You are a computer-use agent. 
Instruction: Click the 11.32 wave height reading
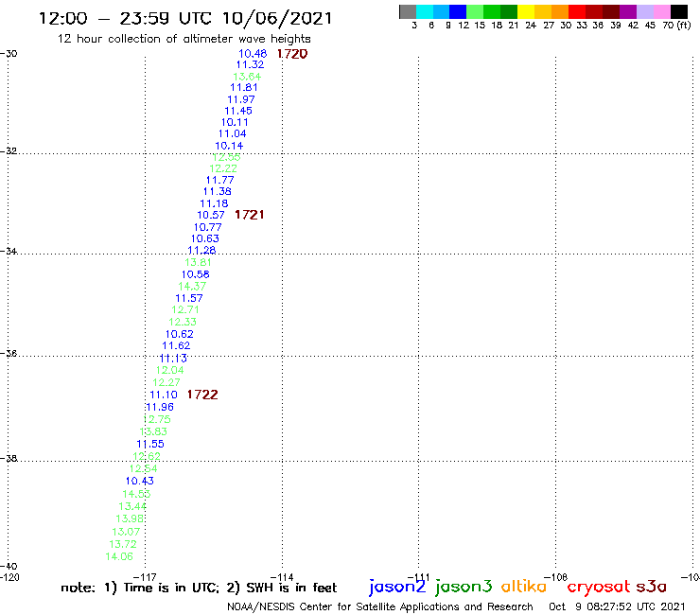click(250, 64)
